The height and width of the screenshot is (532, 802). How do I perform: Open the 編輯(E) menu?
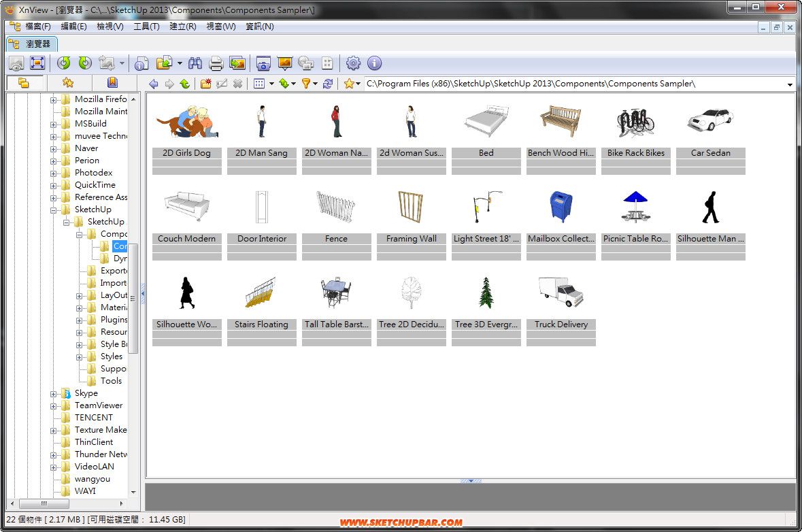pyautogui.click(x=73, y=27)
